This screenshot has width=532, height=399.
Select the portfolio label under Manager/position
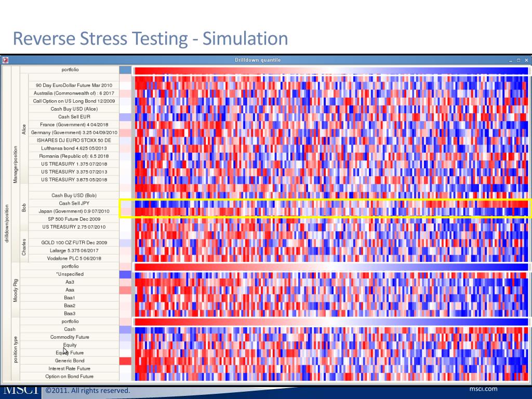click(70, 70)
